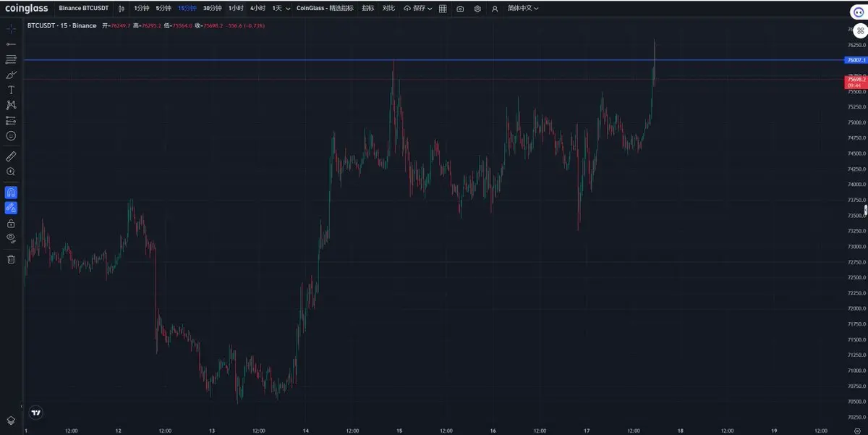Click the 73000.0 price axis label
Viewport: 868px width, 435px height.
coord(856,247)
